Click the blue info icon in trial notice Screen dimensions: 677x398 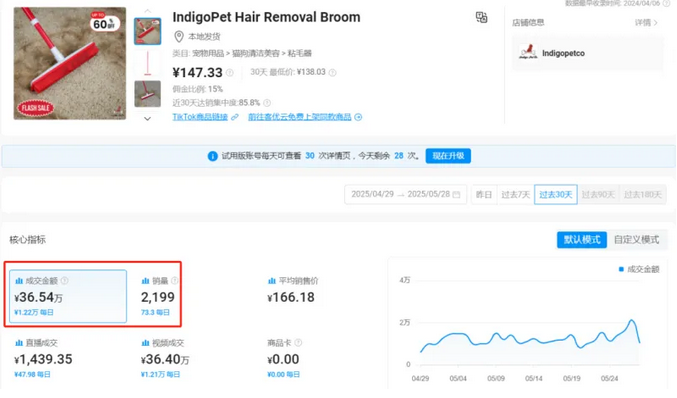click(x=212, y=156)
